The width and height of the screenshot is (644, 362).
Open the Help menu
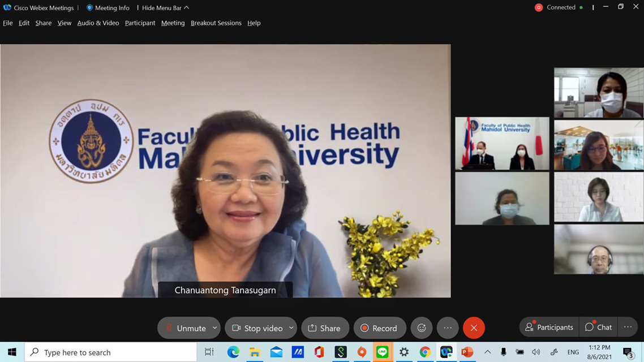254,23
